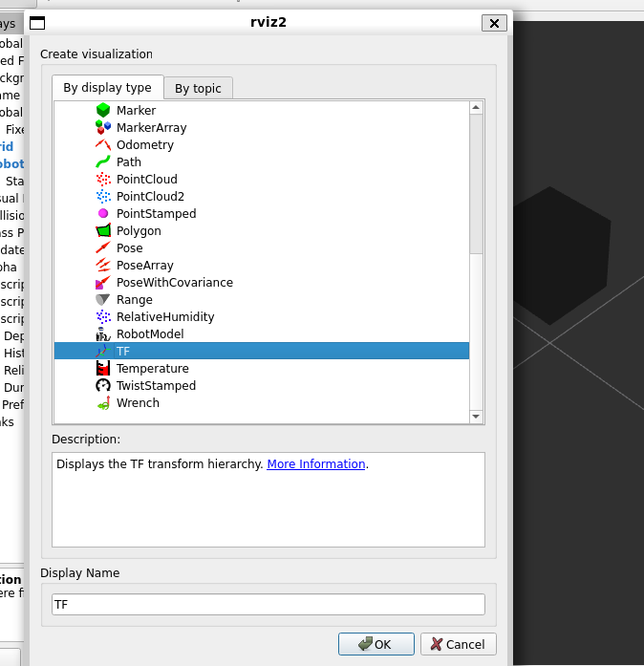Click the Cancel button

coord(459,644)
